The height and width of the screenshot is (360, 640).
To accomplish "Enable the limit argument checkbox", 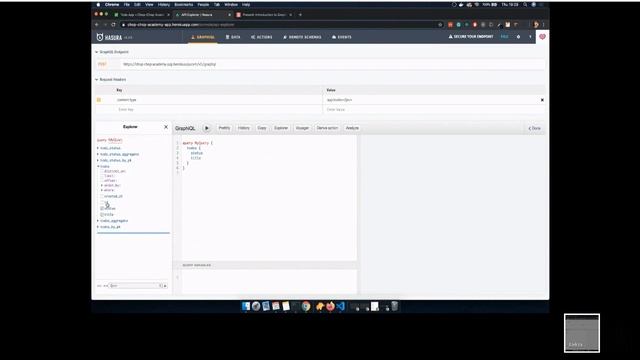I will [102, 176].
